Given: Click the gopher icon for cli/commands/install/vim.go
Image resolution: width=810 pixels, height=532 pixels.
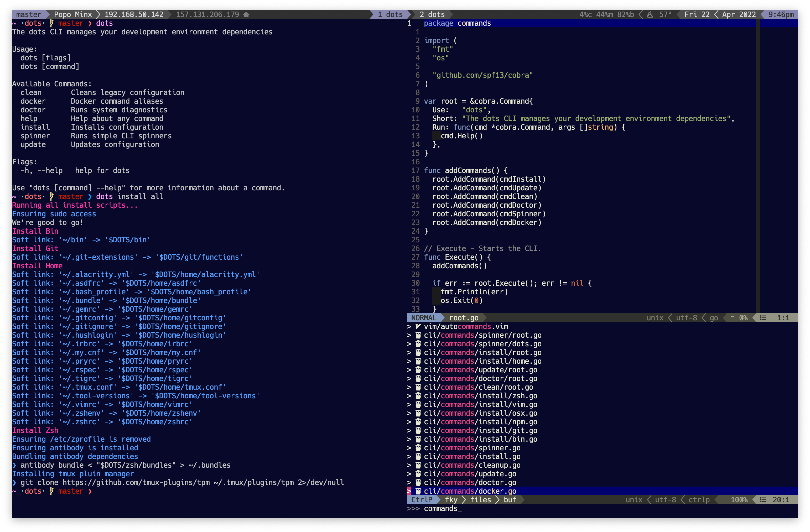Looking at the screenshot, I should pyautogui.click(x=418, y=404).
